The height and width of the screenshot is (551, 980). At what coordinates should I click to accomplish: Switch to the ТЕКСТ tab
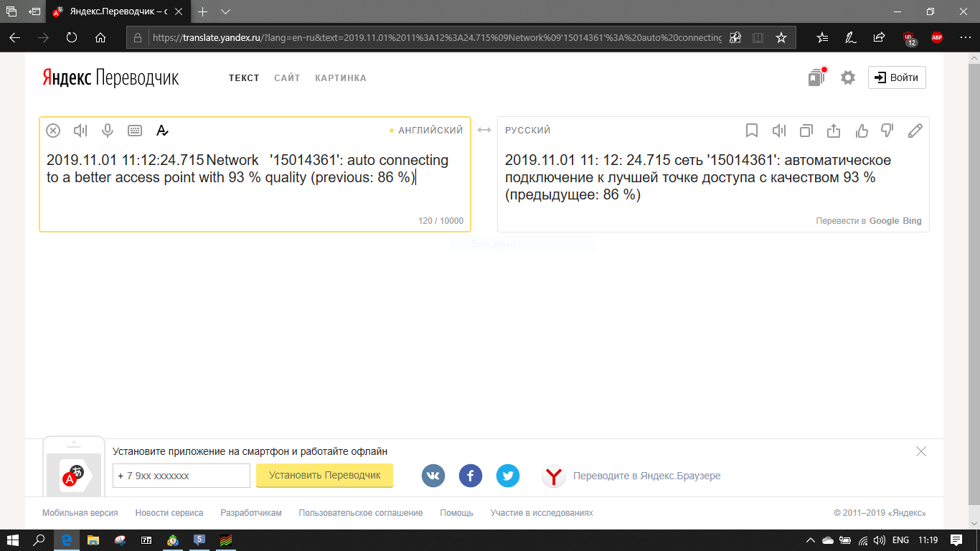click(x=244, y=77)
